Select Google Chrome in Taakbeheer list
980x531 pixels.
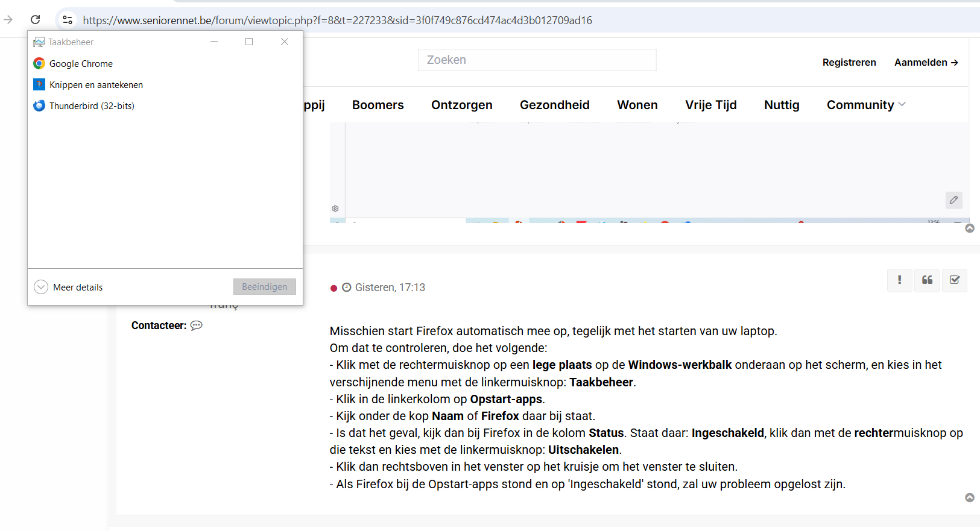[81, 64]
